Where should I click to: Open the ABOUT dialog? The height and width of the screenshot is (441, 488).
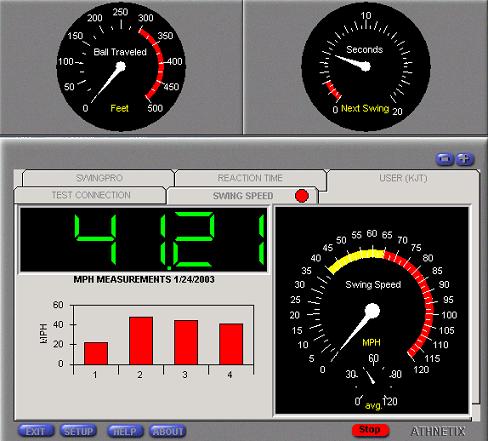[168, 431]
